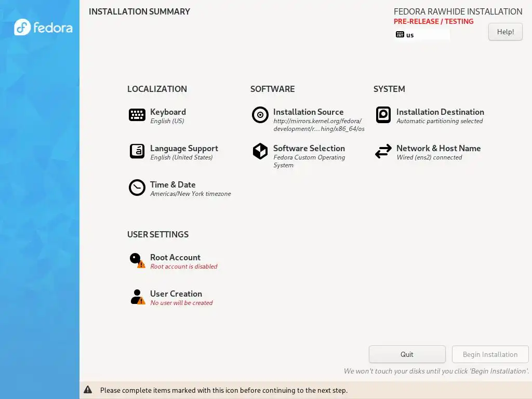This screenshot has height=399, width=532.
Task: Click the Network & Host Name arrows icon
Action: point(383,151)
